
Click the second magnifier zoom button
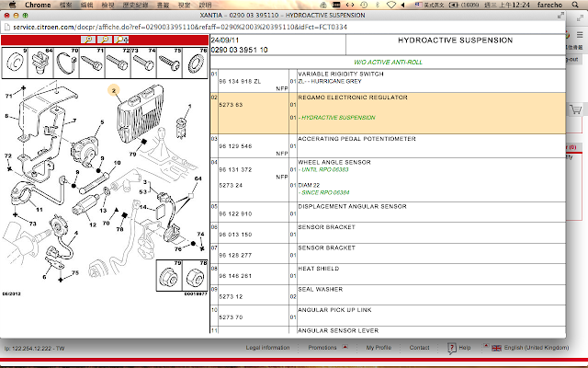(105, 40)
